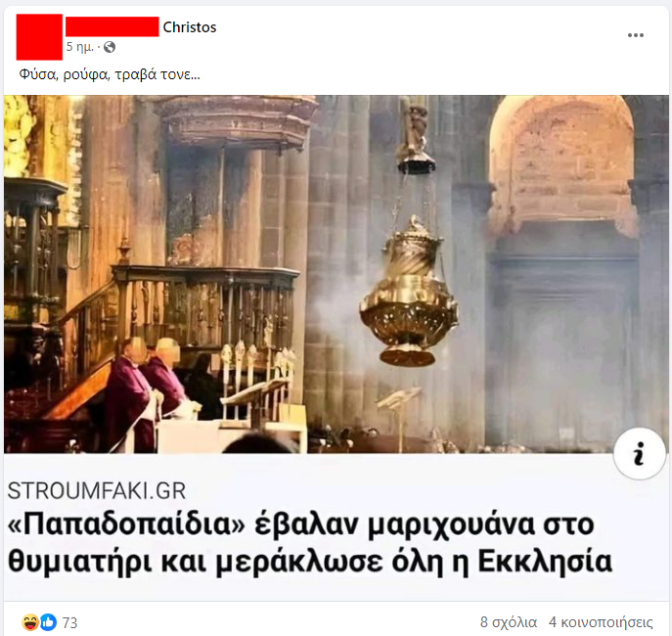
Task: Open the three-dot post options menu
Action: coord(635,35)
